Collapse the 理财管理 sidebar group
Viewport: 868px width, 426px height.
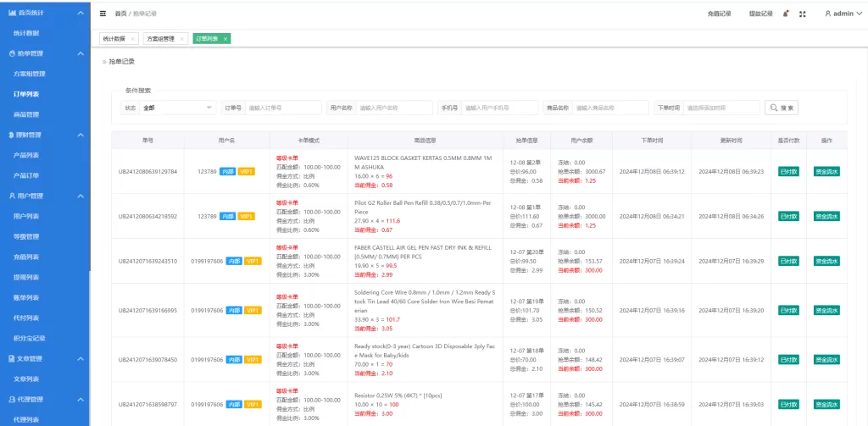coord(80,136)
